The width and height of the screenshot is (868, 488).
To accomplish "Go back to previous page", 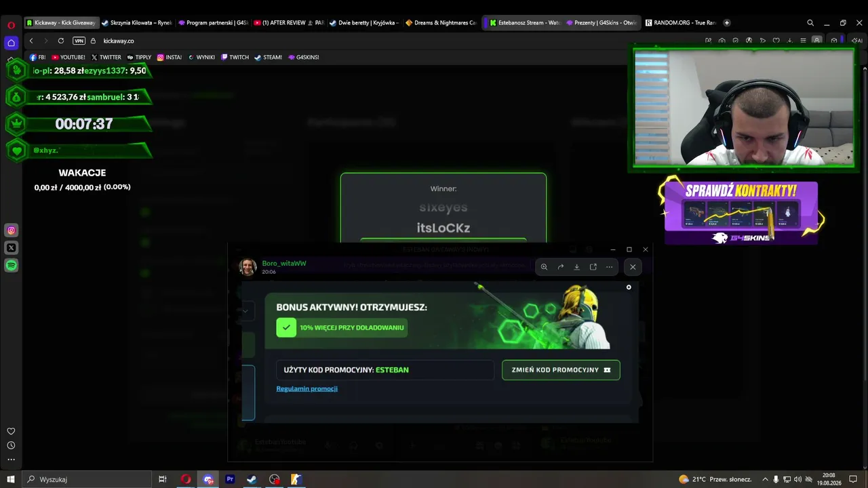I will click(31, 41).
